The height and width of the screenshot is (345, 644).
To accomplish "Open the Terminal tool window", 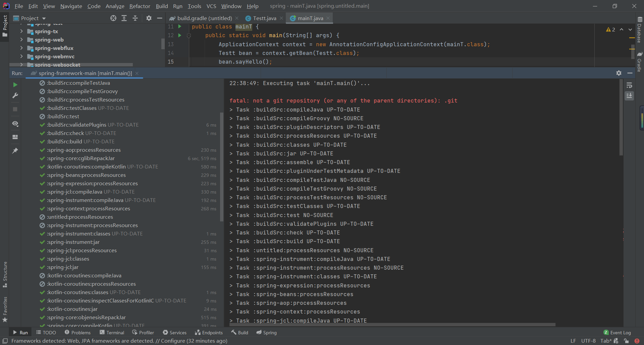I will click(112, 333).
